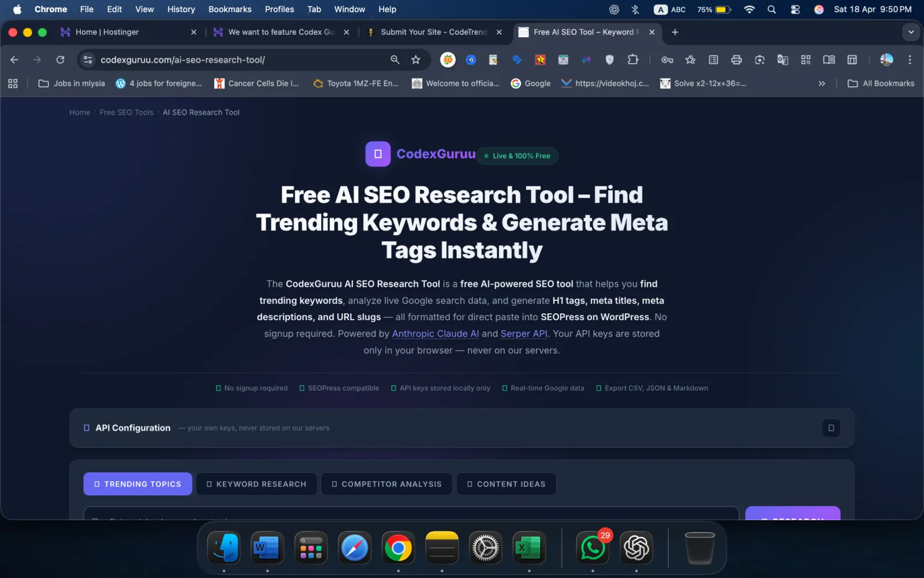Open the Serper API link
This screenshot has width=924, height=578.
[524, 334]
